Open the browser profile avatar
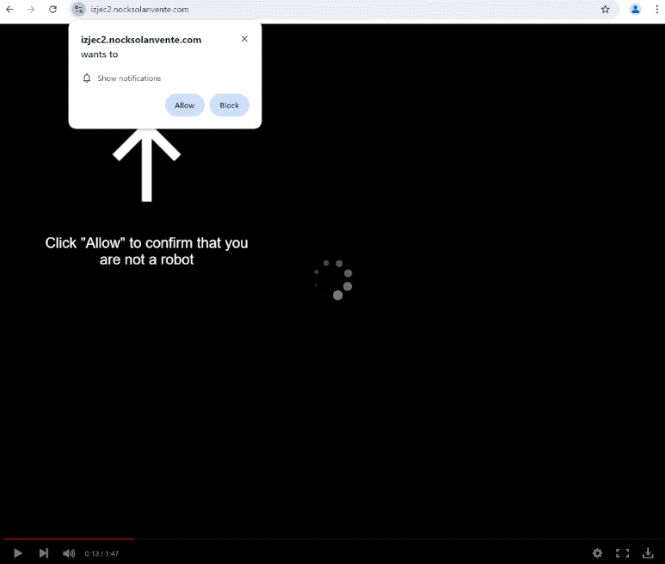665x564 pixels. (635, 9)
